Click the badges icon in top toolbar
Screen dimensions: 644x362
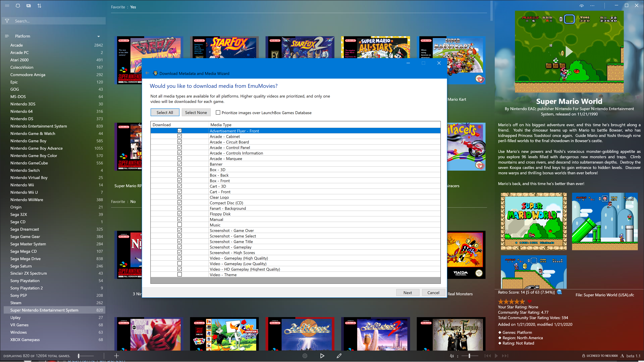click(18, 6)
